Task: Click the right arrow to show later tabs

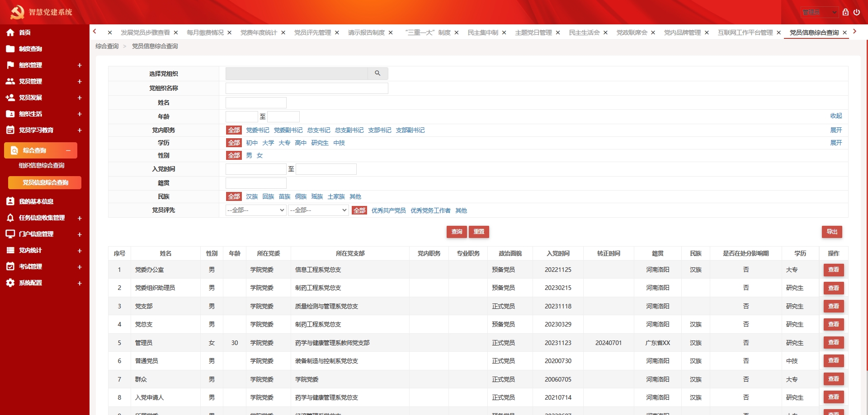Action: pyautogui.click(x=854, y=31)
